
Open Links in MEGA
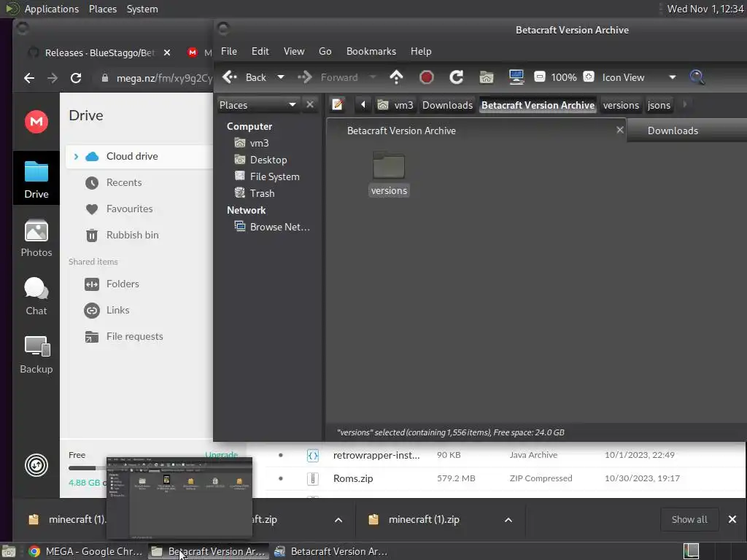(117, 310)
